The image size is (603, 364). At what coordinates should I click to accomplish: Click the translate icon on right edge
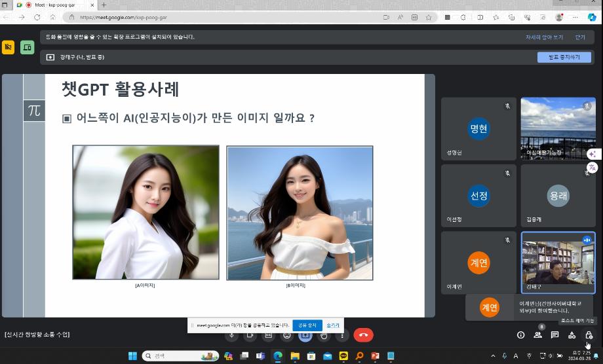593,168
